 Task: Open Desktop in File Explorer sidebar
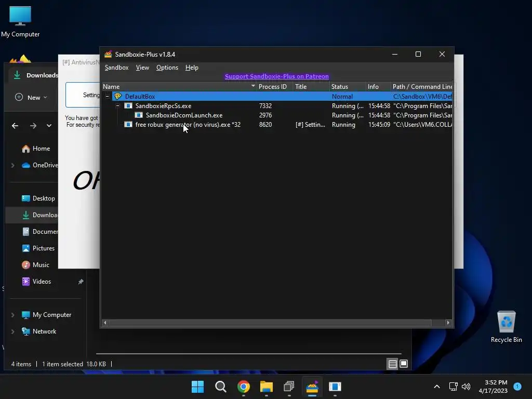point(38,198)
